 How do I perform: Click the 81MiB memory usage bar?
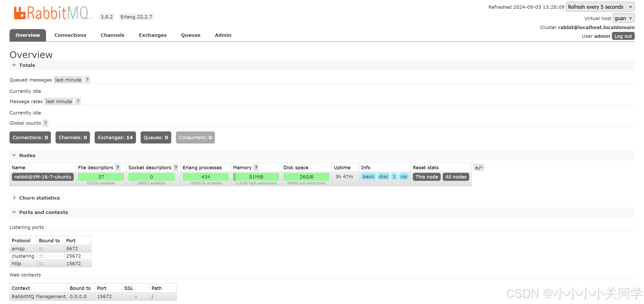pyautogui.click(x=256, y=177)
